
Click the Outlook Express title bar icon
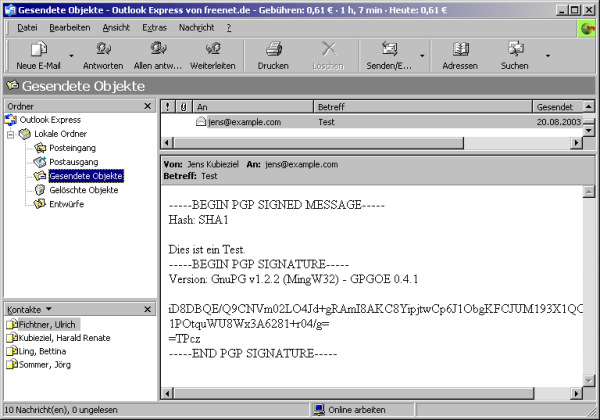[10, 10]
